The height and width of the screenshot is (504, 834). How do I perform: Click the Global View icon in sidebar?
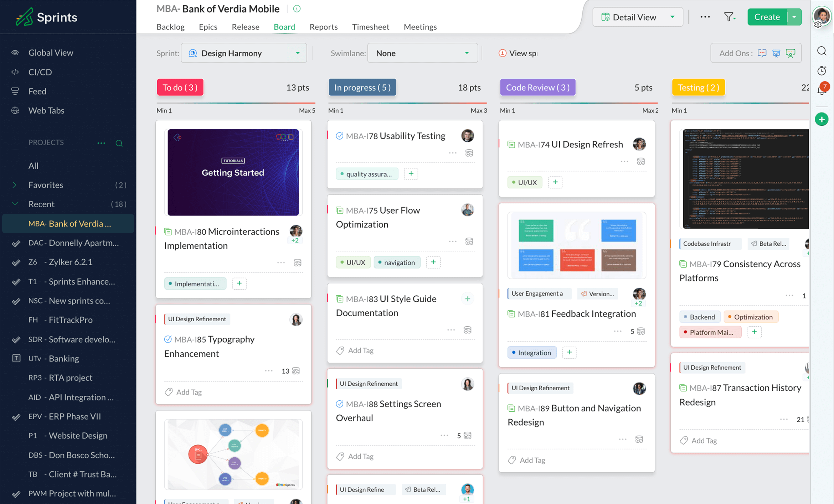click(x=16, y=52)
